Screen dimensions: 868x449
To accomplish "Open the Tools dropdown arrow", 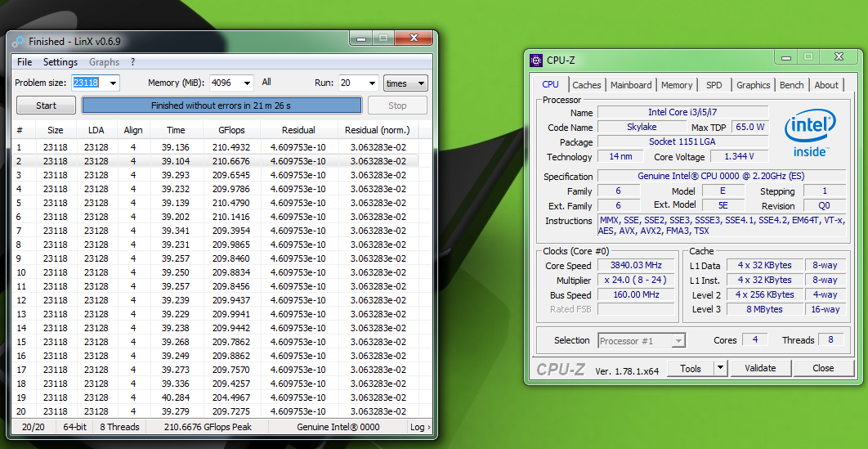I will click(x=720, y=368).
